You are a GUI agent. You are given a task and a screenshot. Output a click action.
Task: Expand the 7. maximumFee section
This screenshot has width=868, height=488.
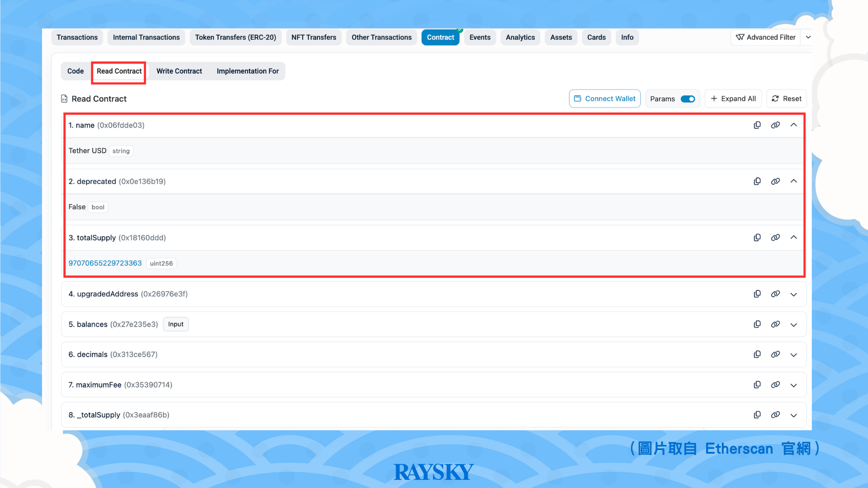pyautogui.click(x=794, y=385)
